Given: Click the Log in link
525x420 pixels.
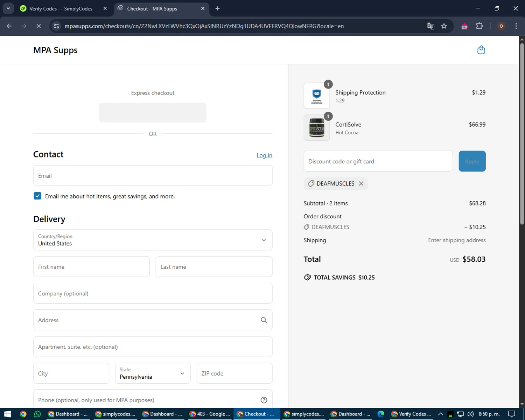Looking at the screenshot, I should pos(264,155).
